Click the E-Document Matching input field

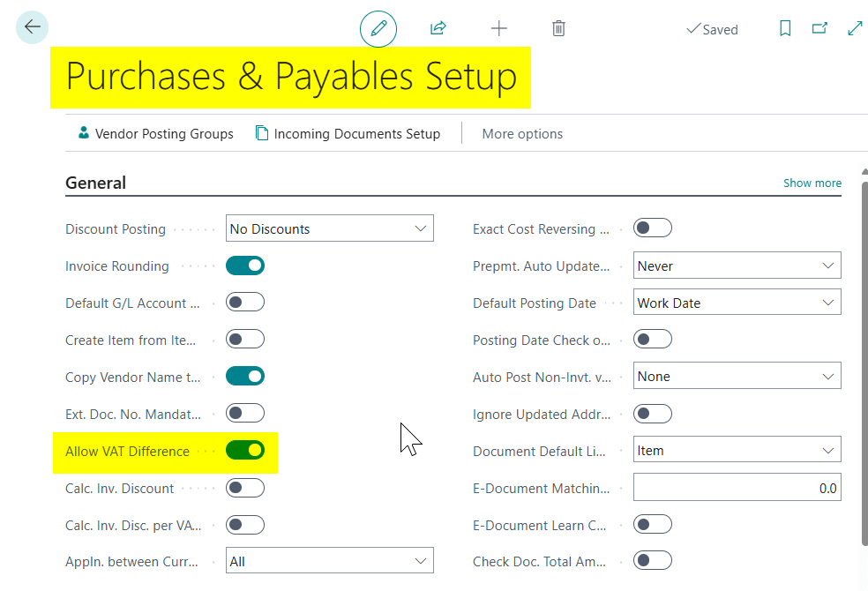737,488
